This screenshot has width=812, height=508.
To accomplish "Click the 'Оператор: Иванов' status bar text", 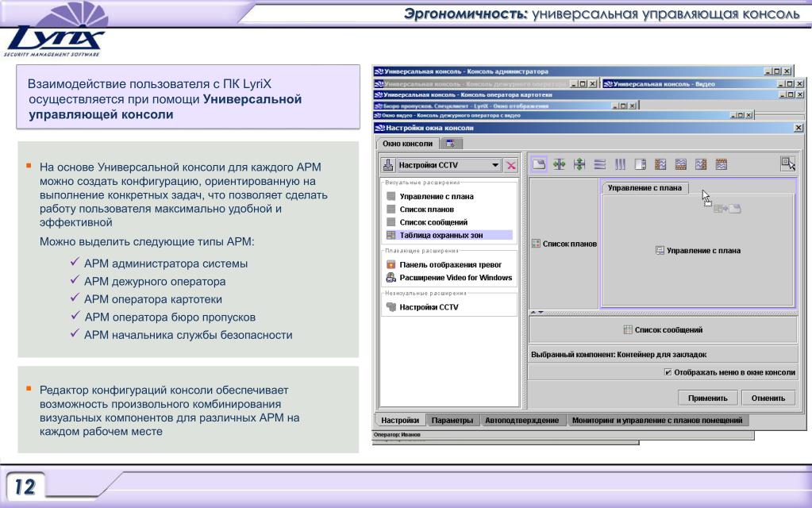I will (397, 434).
